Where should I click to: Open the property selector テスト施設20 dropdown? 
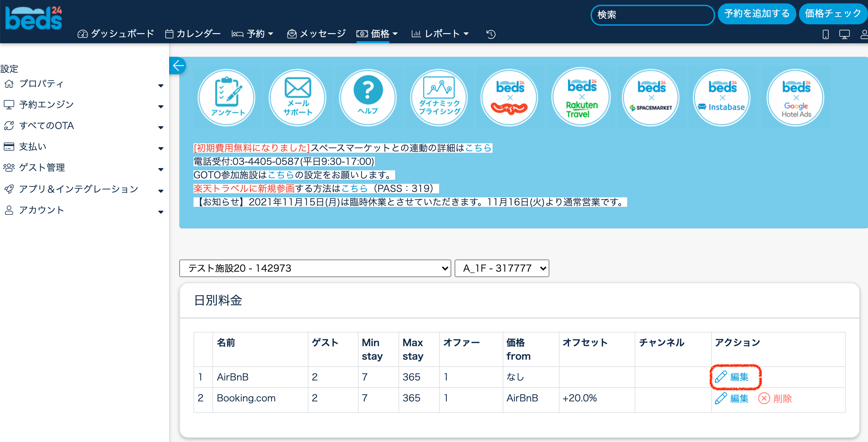315,268
